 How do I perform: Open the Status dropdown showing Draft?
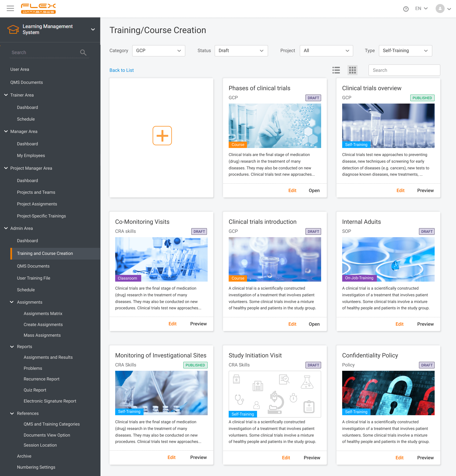(x=241, y=51)
